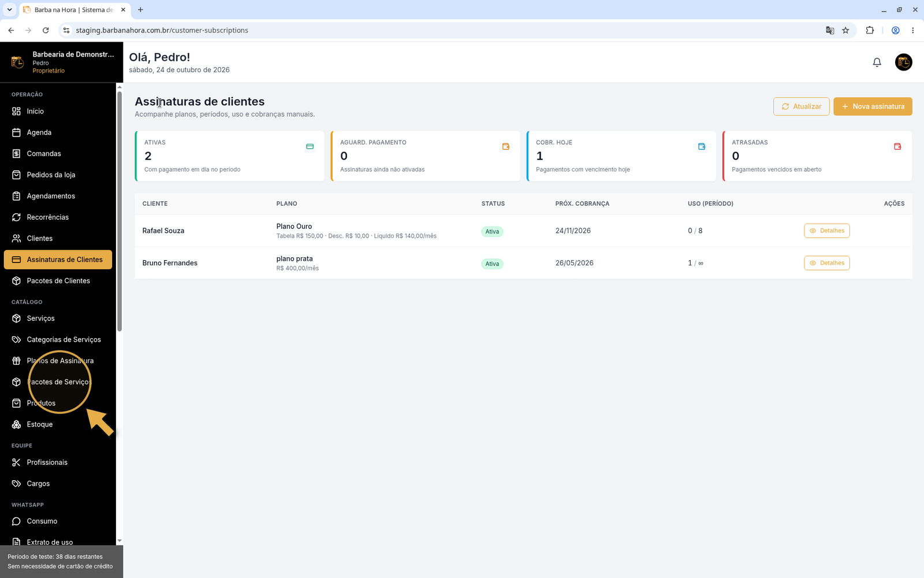Click the user avatar in header
Screen dimensions: 924x578
click(x=903, y=62)
